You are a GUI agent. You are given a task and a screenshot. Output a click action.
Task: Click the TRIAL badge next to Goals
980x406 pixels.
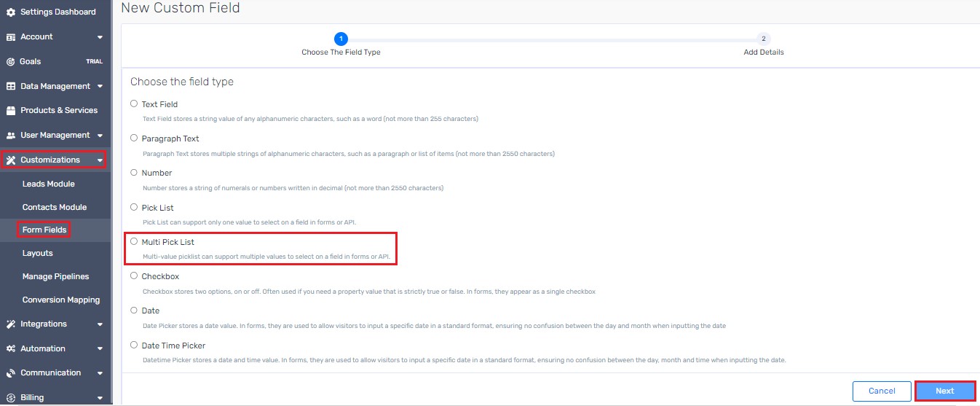[94, 62]
